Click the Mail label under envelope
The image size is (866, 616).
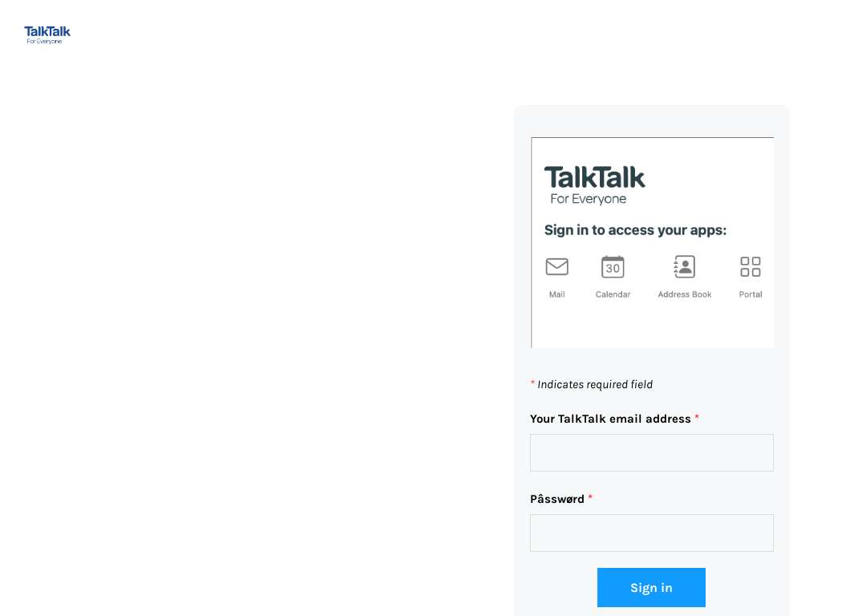click(x=556, y=294)
